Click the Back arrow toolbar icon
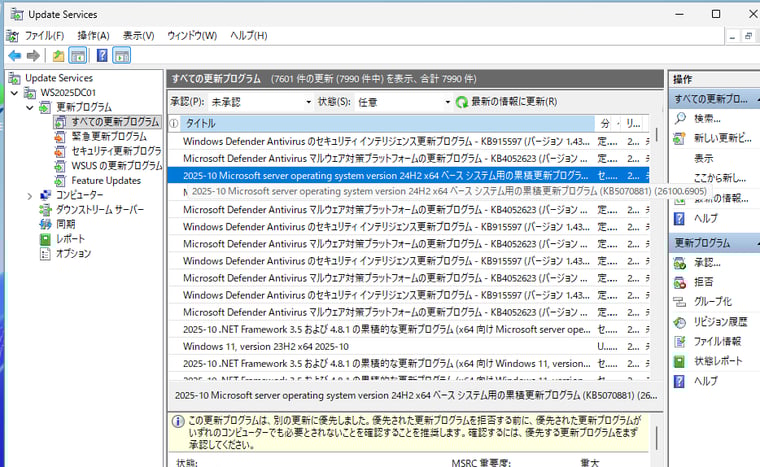 point(15,56)
